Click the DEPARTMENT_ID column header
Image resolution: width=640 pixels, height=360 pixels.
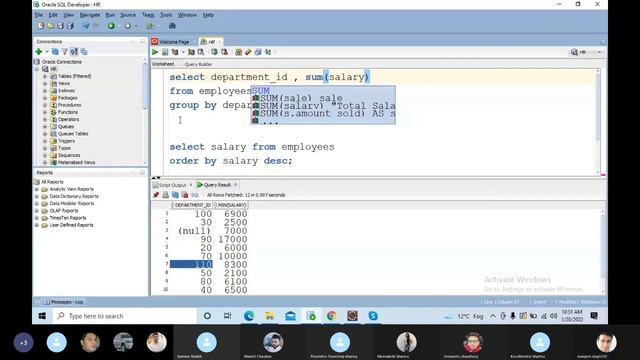pos(192,205)
